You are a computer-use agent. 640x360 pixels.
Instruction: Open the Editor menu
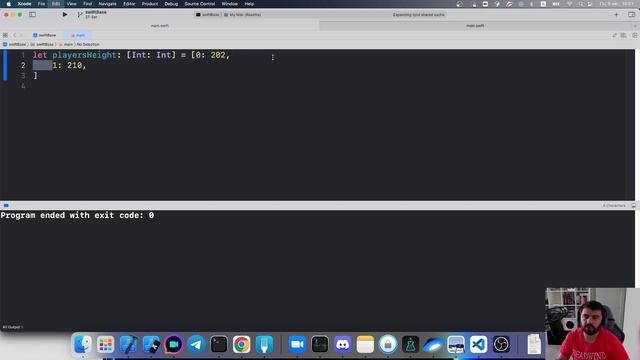pyautogui.click(x=129, y=4)
